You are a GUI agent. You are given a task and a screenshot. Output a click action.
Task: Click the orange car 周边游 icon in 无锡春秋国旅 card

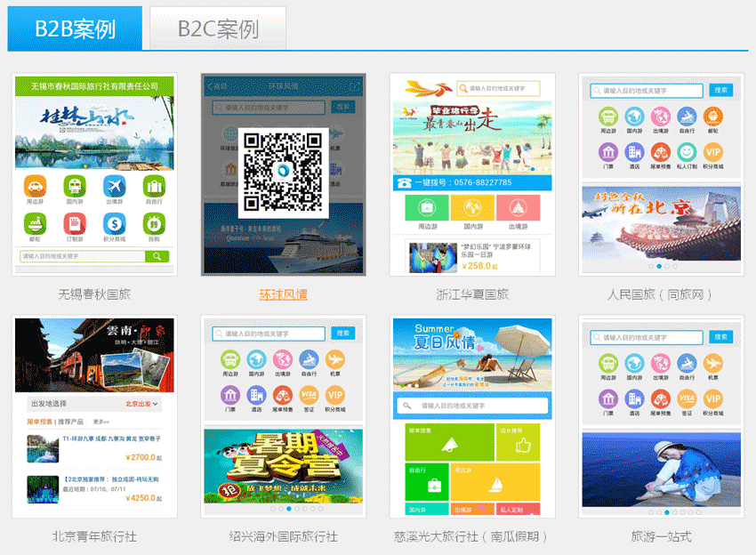click(x=36, y=186)
